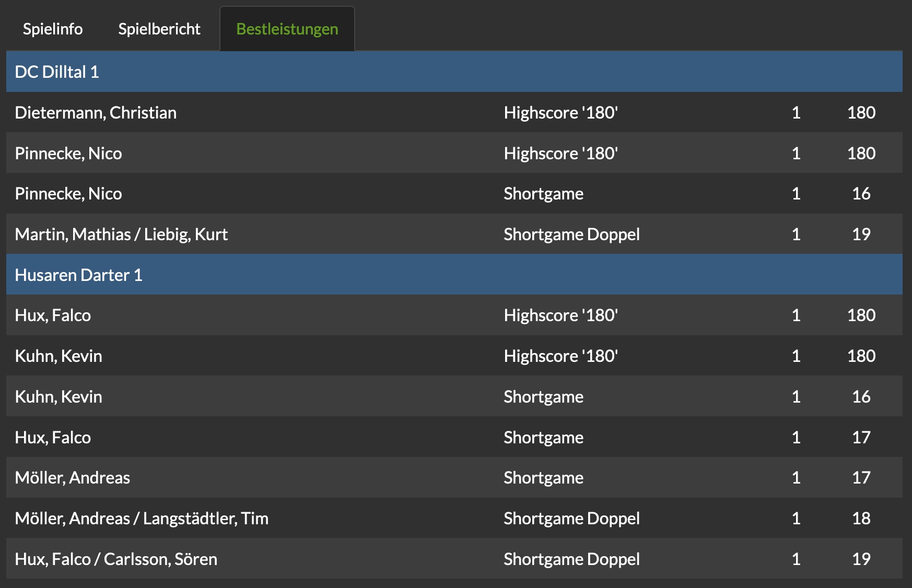Switch to the Spielbericht tab

tap(159, 29)
